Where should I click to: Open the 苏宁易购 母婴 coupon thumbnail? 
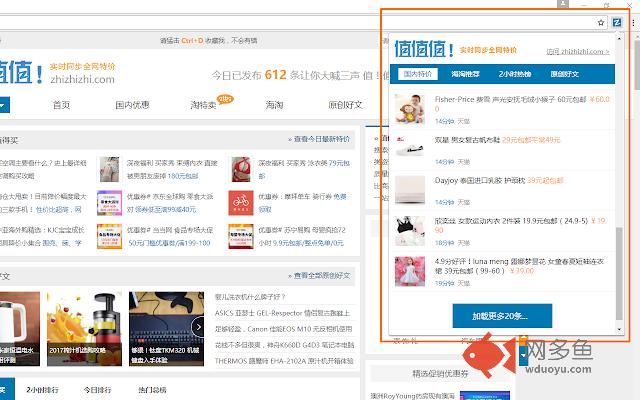(241, 236)
